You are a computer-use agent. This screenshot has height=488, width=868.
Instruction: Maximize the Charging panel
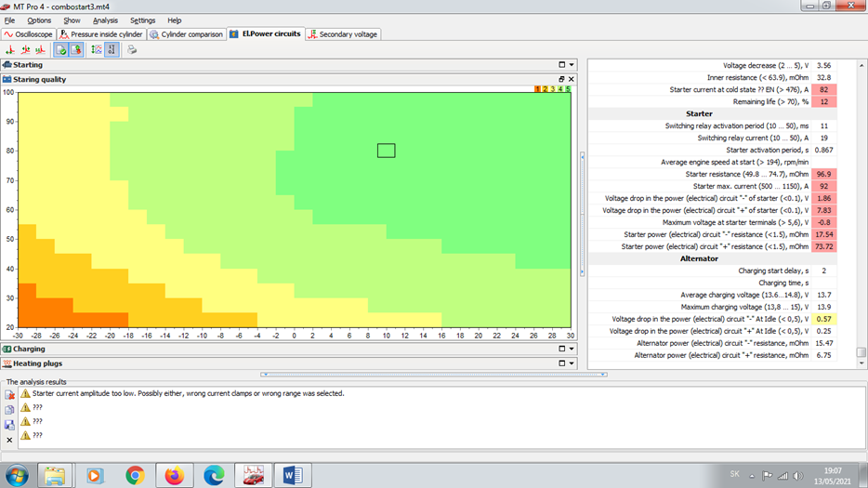click(x=562, y=350)
